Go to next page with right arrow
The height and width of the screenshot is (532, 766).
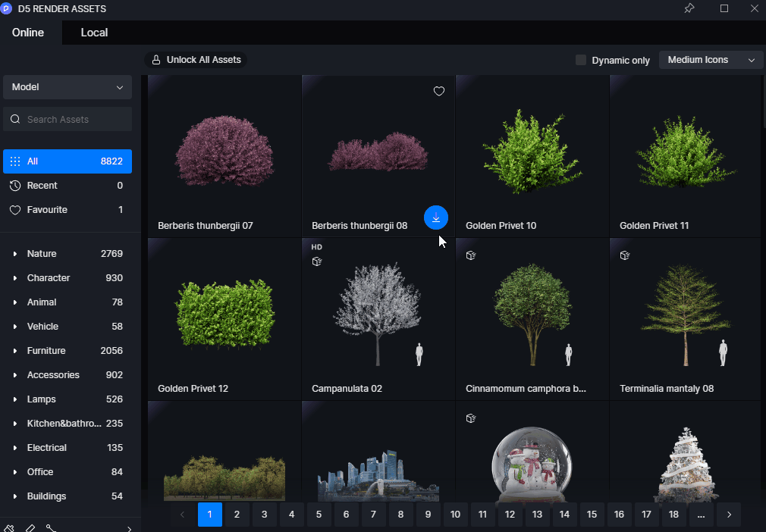click(729, 515)
